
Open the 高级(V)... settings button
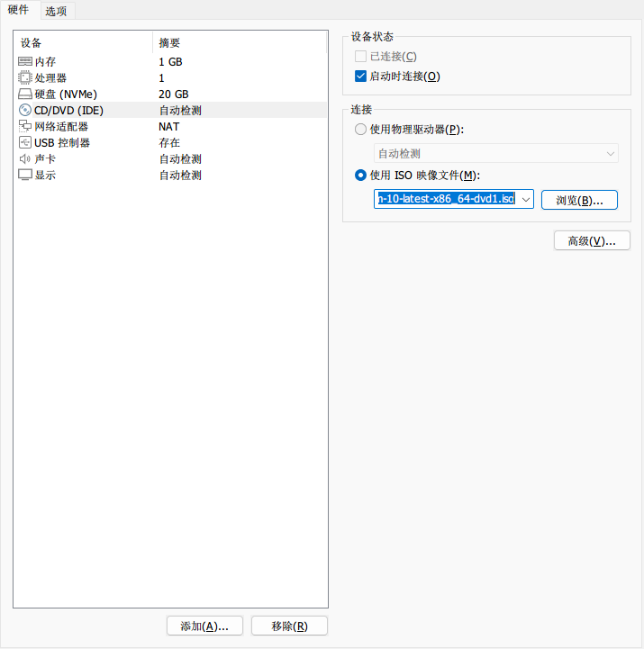591,241
